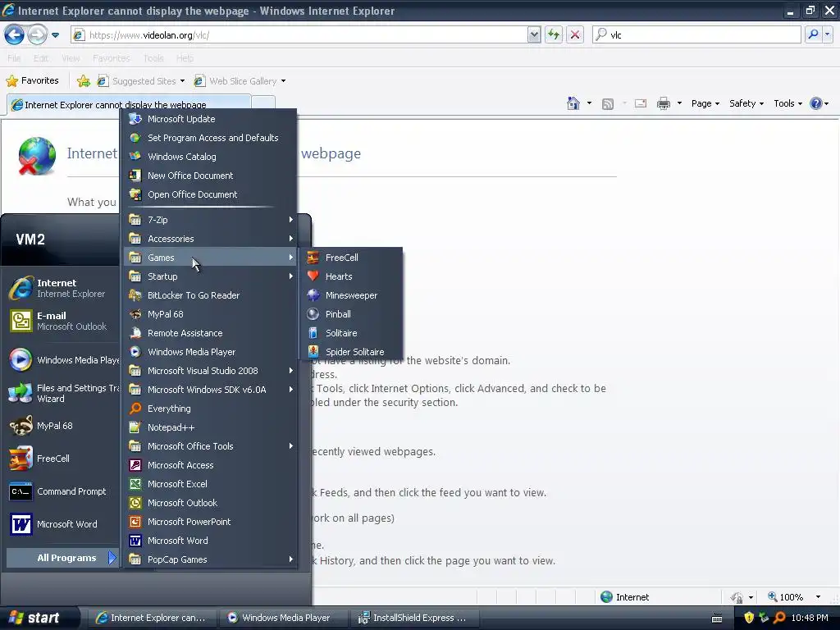Click the IE Stop button icon
The height and width of the screenshot is (630, 840).
pyautogui.click(x=575, y=34)
